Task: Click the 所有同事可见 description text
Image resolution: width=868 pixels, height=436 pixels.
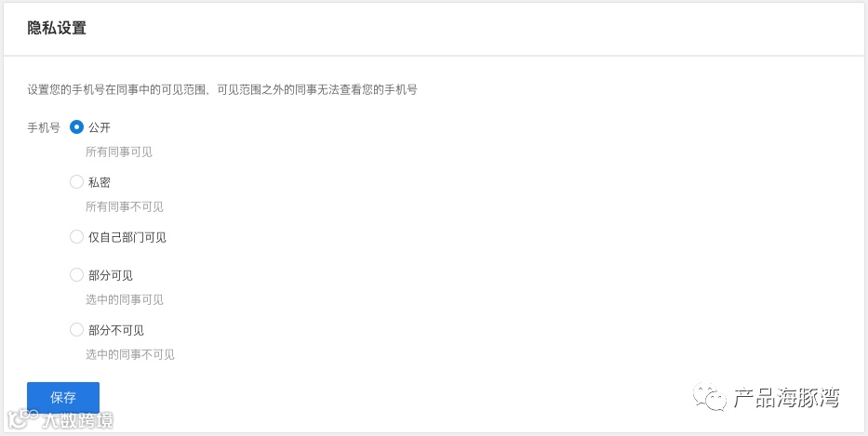Action: [x=119, y=152]
